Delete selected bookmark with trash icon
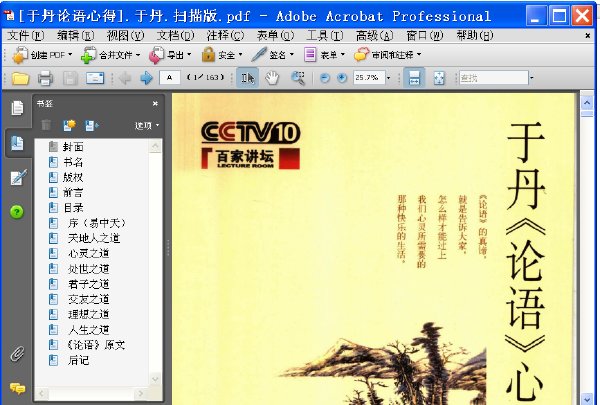This screenshot has height=405, width=600. [x=46, y=125]
